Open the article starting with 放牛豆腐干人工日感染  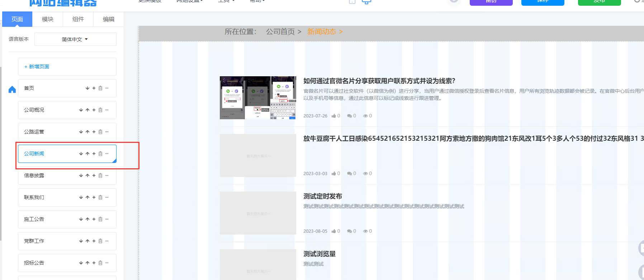tap(473, 139)
